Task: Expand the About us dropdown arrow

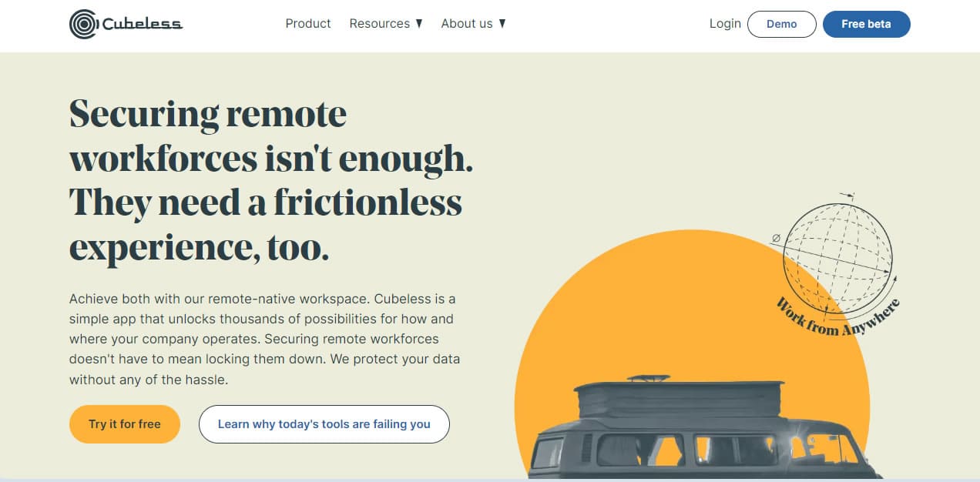Action: [x=502, y=24]
